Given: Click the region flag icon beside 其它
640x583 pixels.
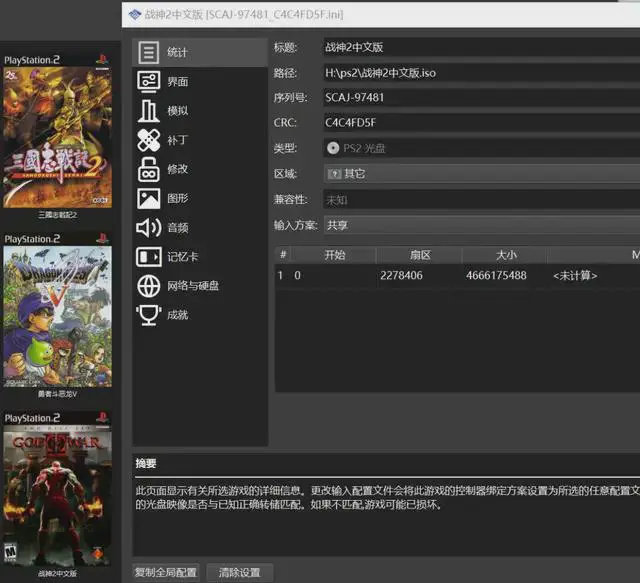Looking at the screenshot, I should click(x=334, y=174).
